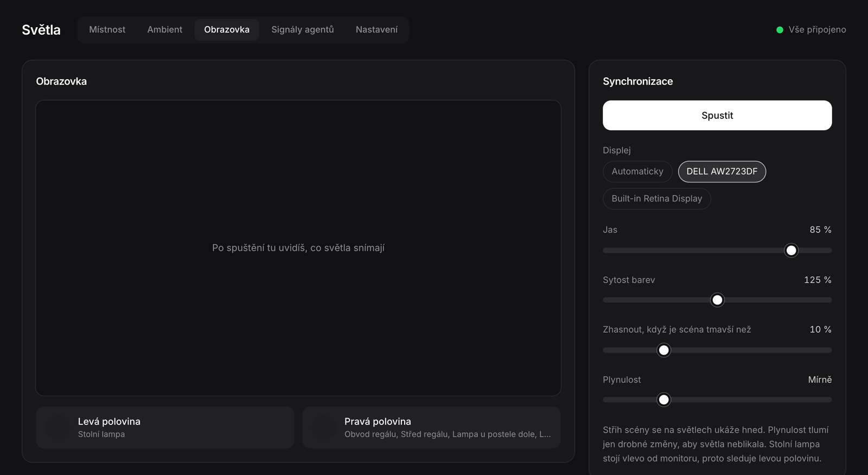Click the Plynulost slider handle
This screenshot has height=475, width=868.
[x=663, y=400]
